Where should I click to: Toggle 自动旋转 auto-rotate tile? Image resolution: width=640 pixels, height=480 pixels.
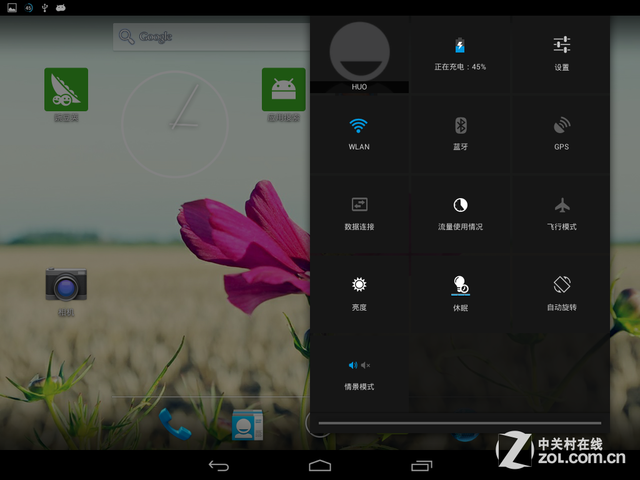tap(561, 292)
